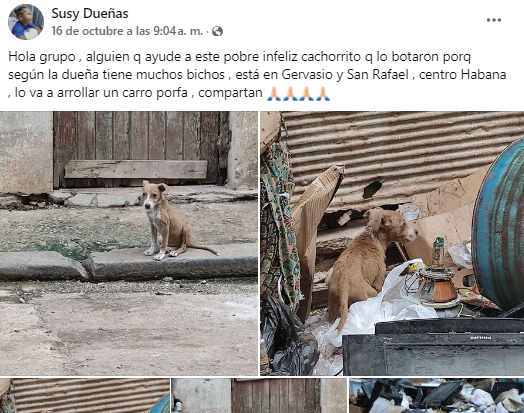View bottom-left corrugated metal thumbnail
Image resolution: width=524 pixels, height=413 pixels.
tap(85, 396)
